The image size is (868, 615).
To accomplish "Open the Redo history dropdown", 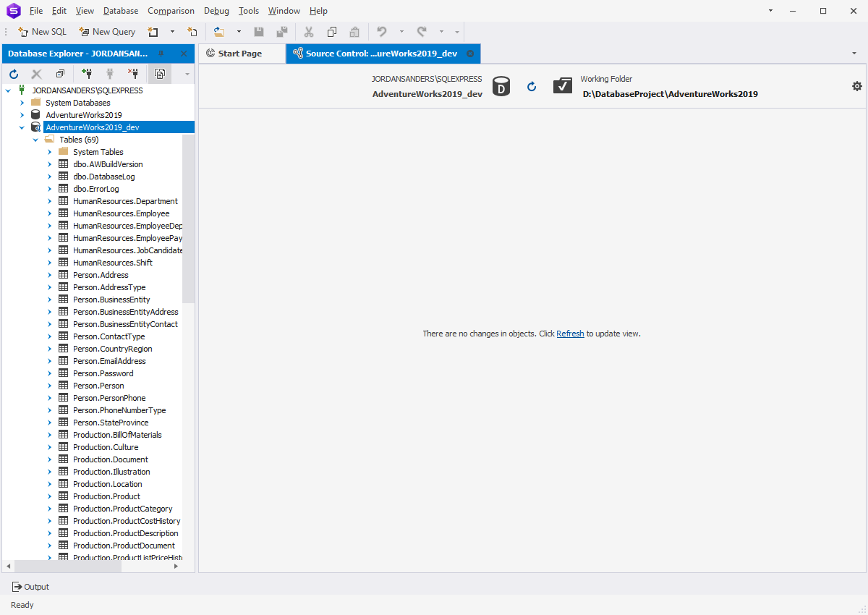I will (441, 32).
